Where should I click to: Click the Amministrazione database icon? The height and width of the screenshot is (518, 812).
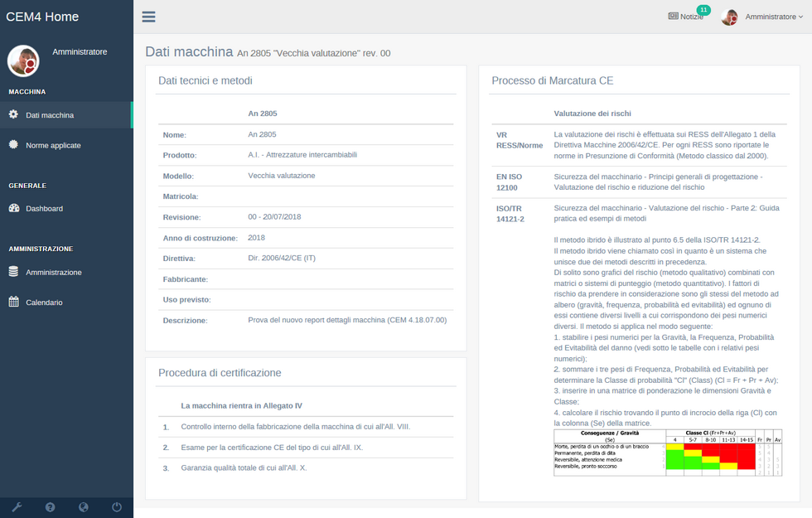[x=13, y=272]
